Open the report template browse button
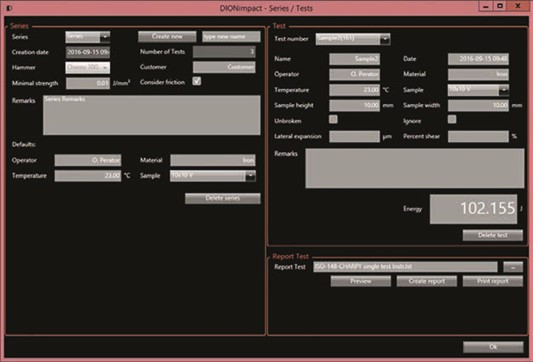The width and height of the screenshot is (533, 362). 513,267
